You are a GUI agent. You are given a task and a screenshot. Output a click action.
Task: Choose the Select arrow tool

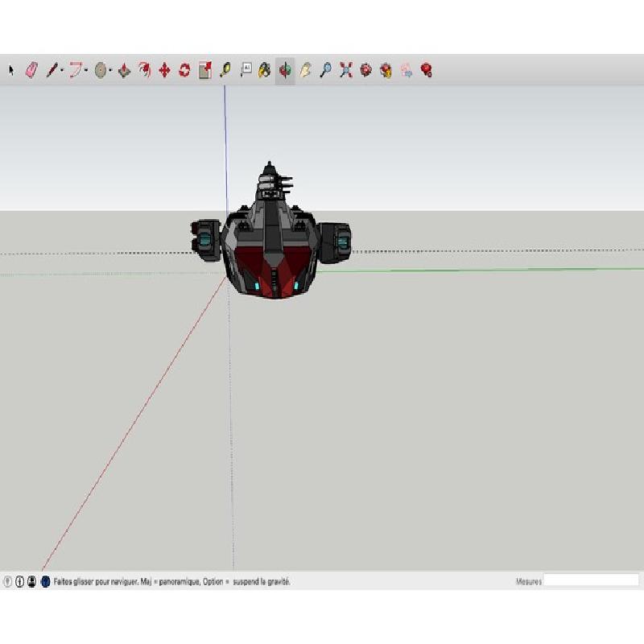(11, 71)
